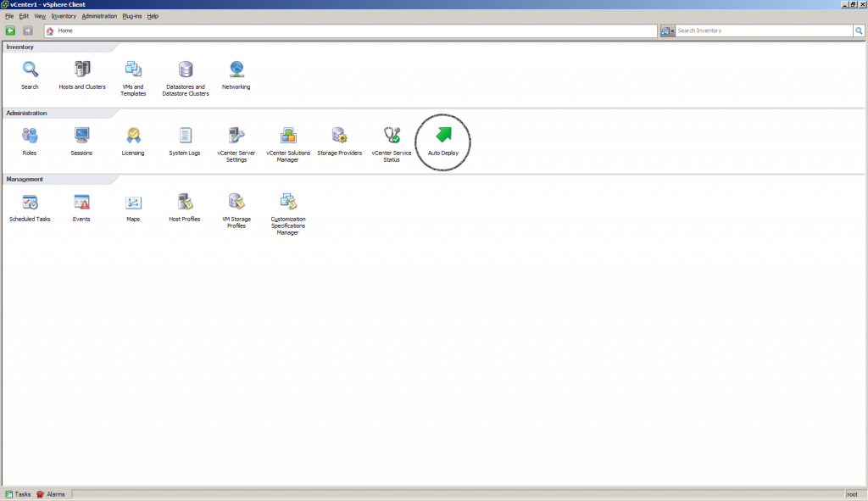Click the Inventory section header

click(x=20, y=47)
